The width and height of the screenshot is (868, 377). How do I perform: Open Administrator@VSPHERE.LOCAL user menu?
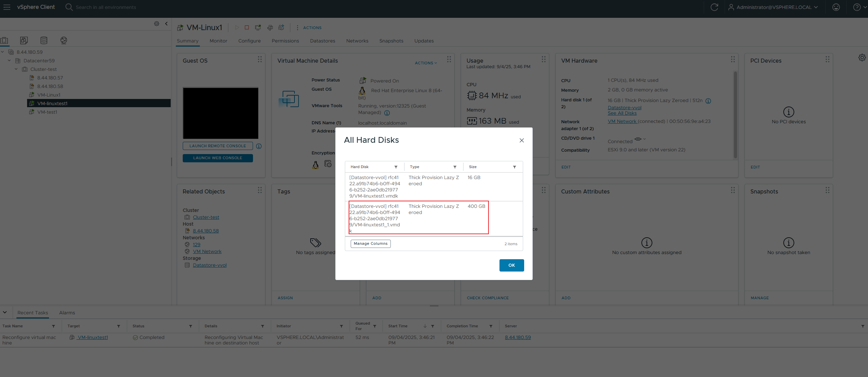coord(773,7)
